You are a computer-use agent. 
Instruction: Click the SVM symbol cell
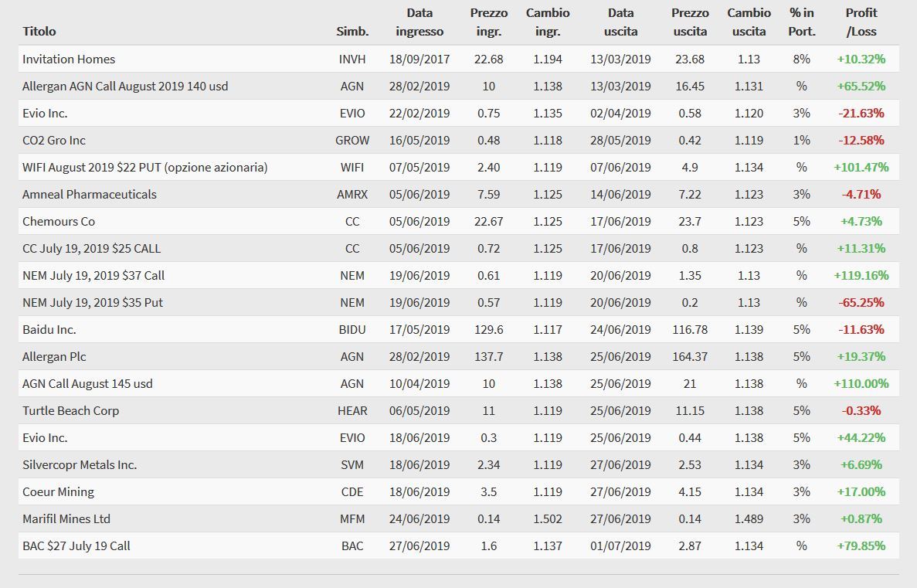click(x=352, y=465)
